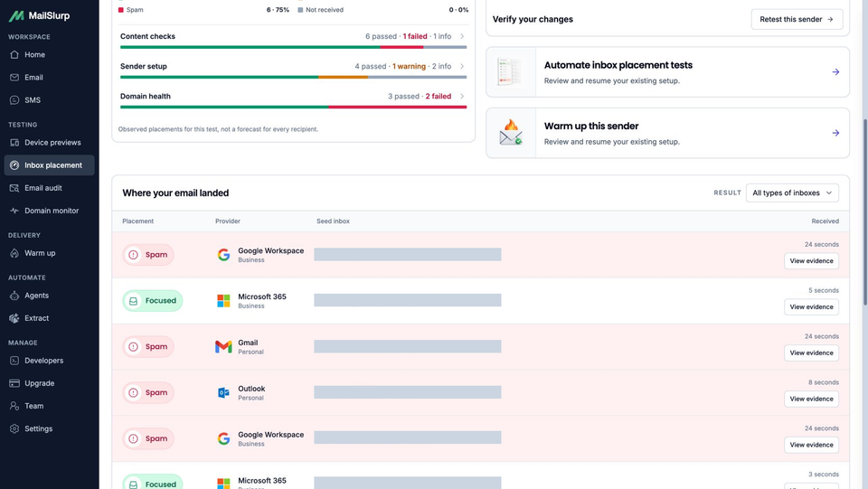View evidence for the Gmail row
Screen dimensions: 868x489
click(811, 353)
